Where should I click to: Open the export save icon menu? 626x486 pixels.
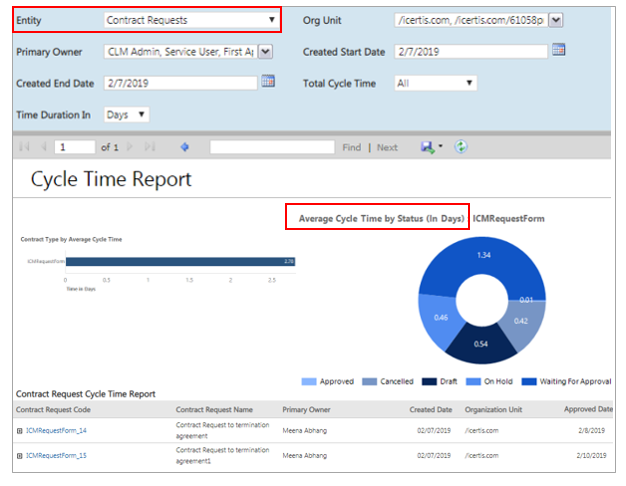429,147
